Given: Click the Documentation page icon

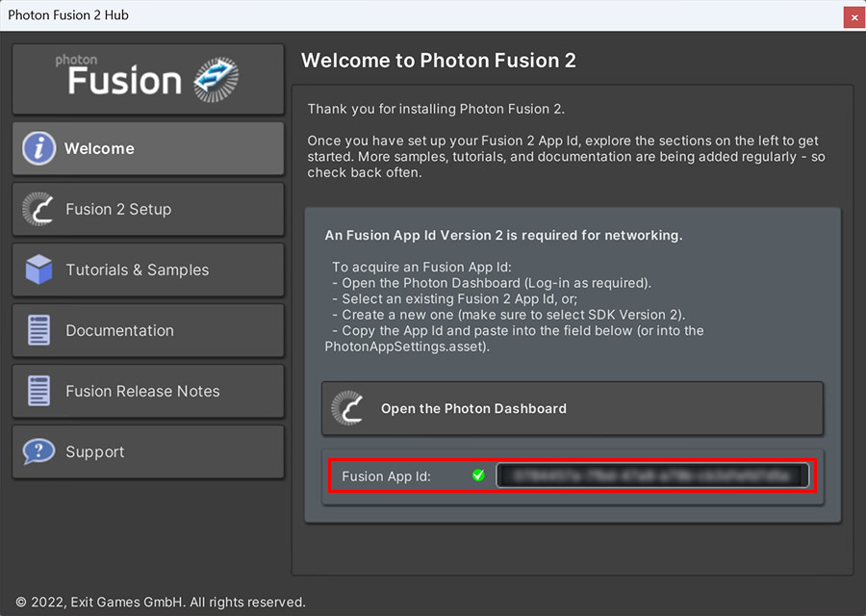Looking at the screenshot, I should [x=38, y=330].
